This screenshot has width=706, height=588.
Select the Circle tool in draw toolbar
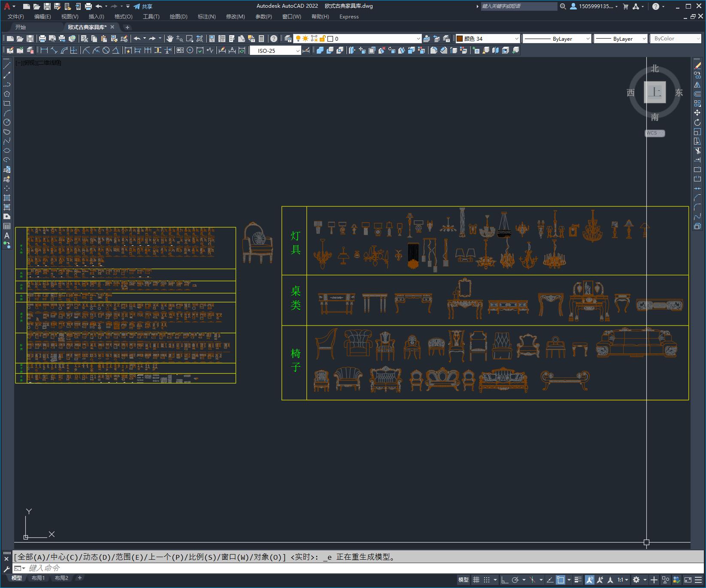tap(7, 122)
